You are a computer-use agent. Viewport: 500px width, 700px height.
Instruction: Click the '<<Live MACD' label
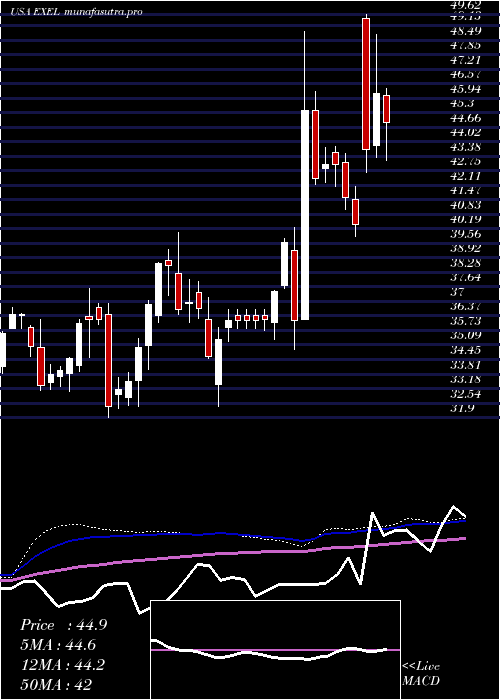421,674
